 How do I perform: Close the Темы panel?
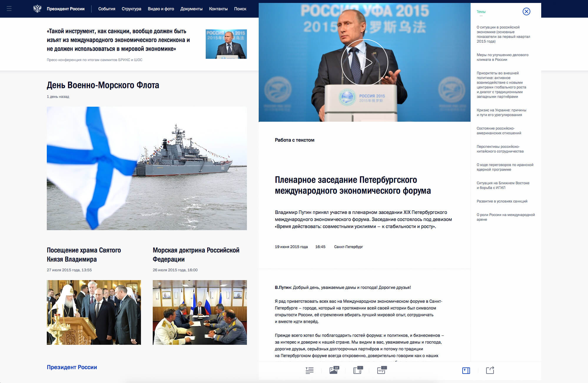coord(526,11)
